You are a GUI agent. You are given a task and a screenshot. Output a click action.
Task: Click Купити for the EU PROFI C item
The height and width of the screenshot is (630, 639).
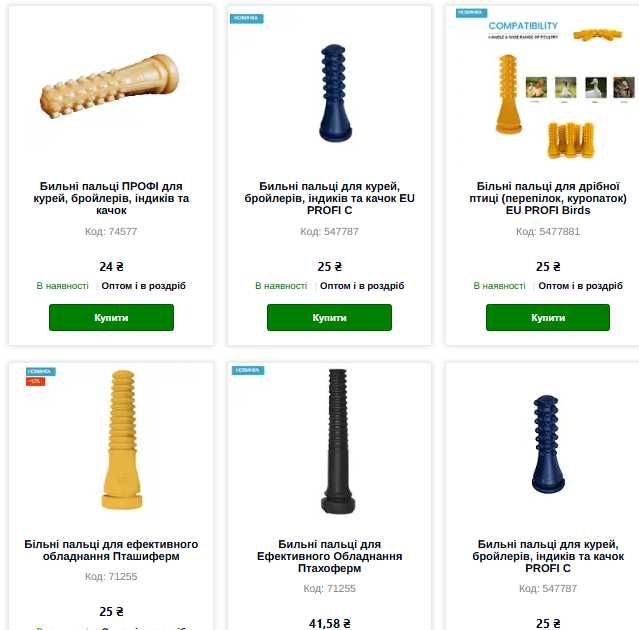(329, 317)
